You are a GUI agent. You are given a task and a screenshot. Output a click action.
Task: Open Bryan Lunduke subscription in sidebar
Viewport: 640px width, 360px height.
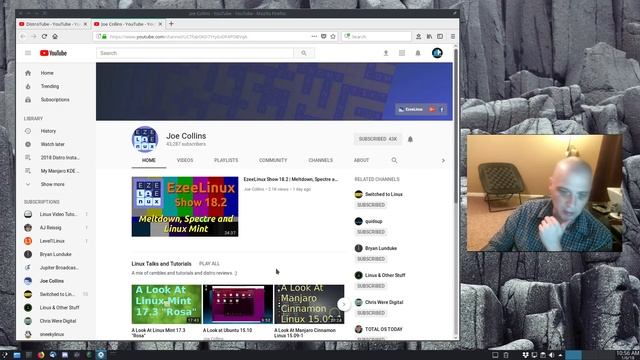(56, 254)
